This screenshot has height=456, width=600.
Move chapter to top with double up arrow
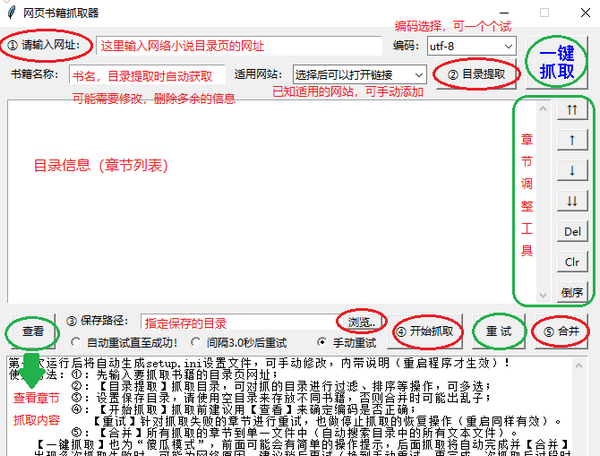(572, 110)
